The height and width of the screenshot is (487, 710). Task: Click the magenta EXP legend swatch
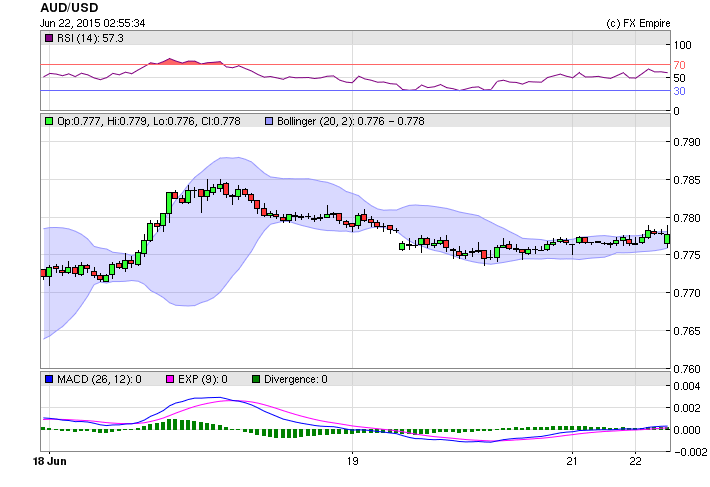tap(170, 379)
